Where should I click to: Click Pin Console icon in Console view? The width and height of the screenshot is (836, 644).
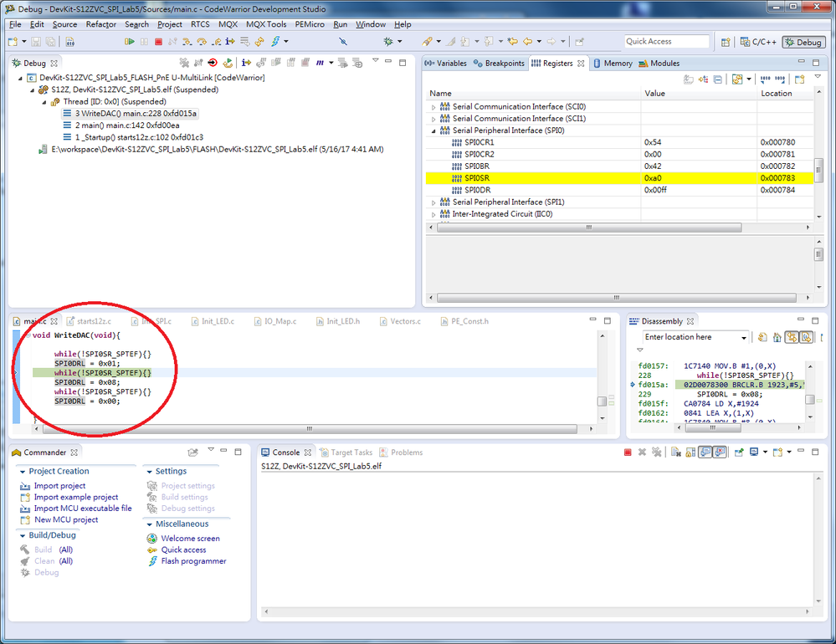pyautogui.click(x=739, y=452)
